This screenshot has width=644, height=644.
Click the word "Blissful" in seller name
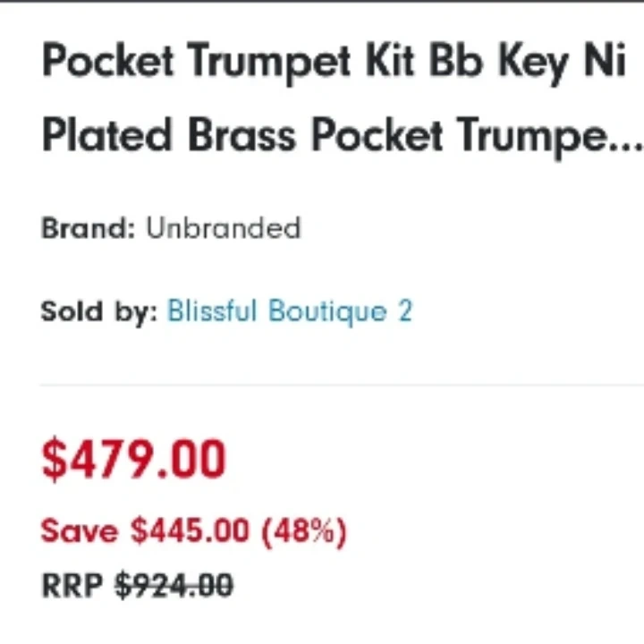[212, 311]
